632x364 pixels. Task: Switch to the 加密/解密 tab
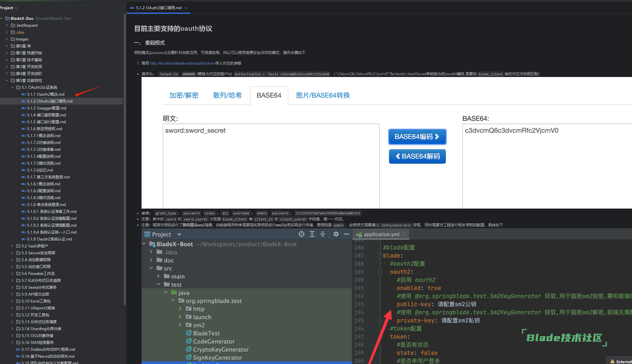coord(184,95)
